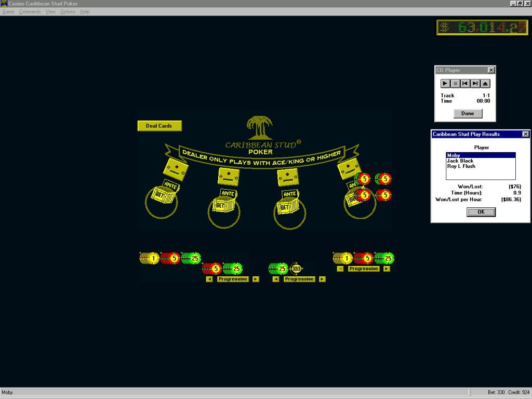This screenshot has height=399, width=532.
Task: Click the leftmost seat's progressive coin slot
Action: (176, 169)
